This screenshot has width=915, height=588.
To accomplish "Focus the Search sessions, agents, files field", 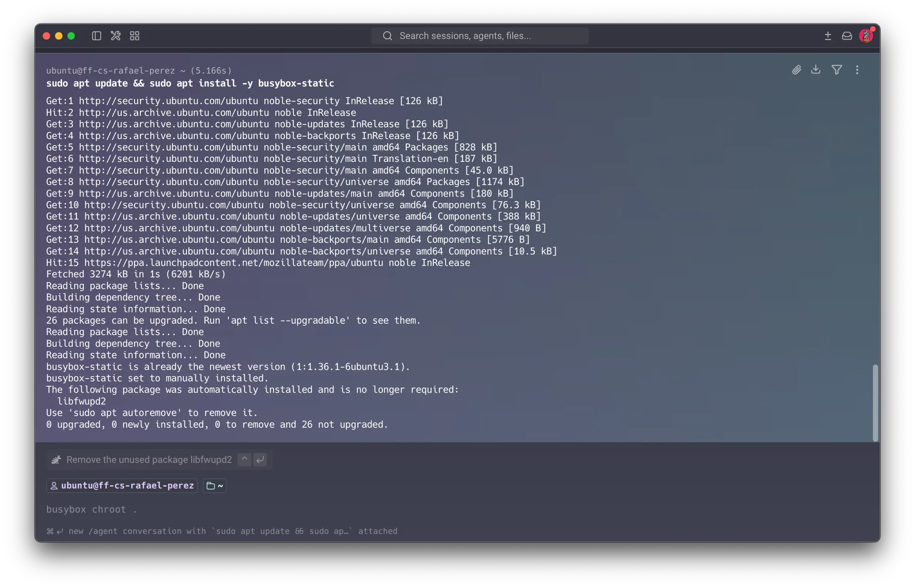I will (x=480, y=36).
